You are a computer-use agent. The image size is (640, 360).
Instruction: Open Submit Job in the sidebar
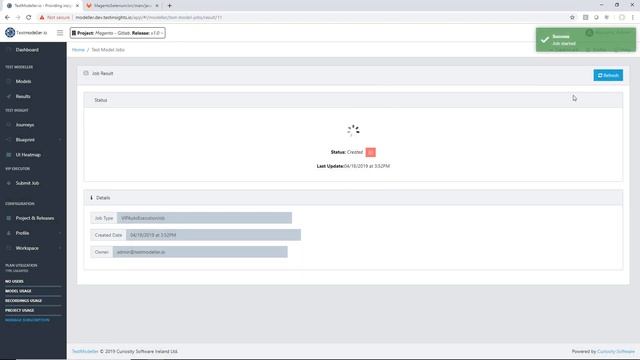pos(27,183)
